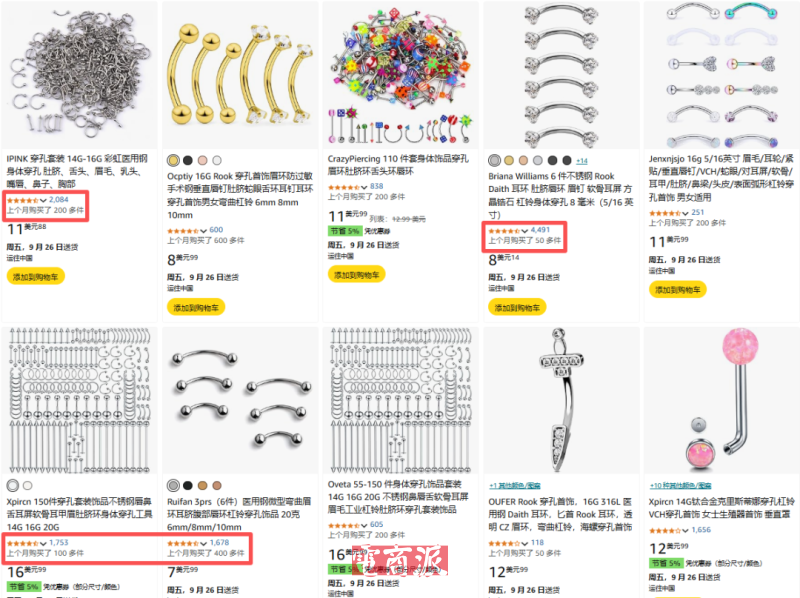The image size is (800, 598).
Task: Pick rose gold swatch on Ocptiy listing
Action: coord(203,160)
